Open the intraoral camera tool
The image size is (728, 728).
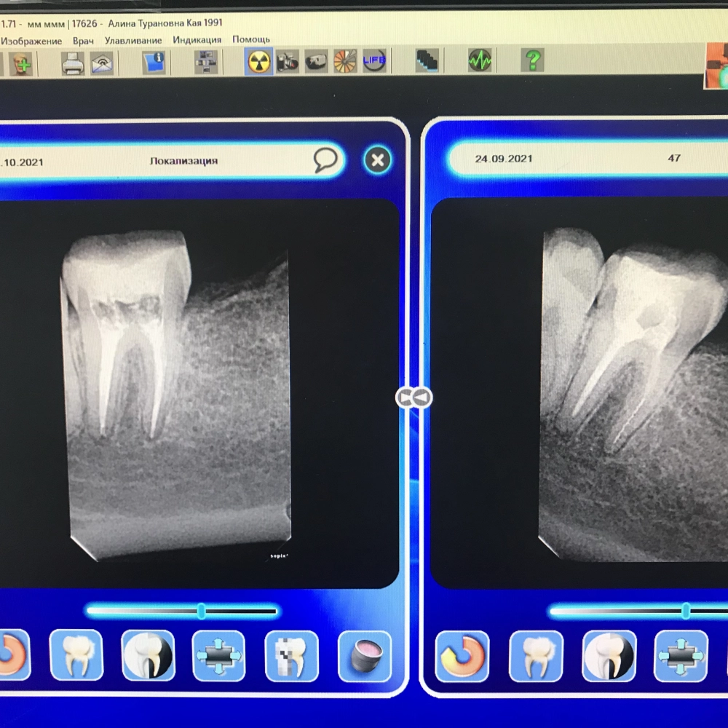click(316, 61)
